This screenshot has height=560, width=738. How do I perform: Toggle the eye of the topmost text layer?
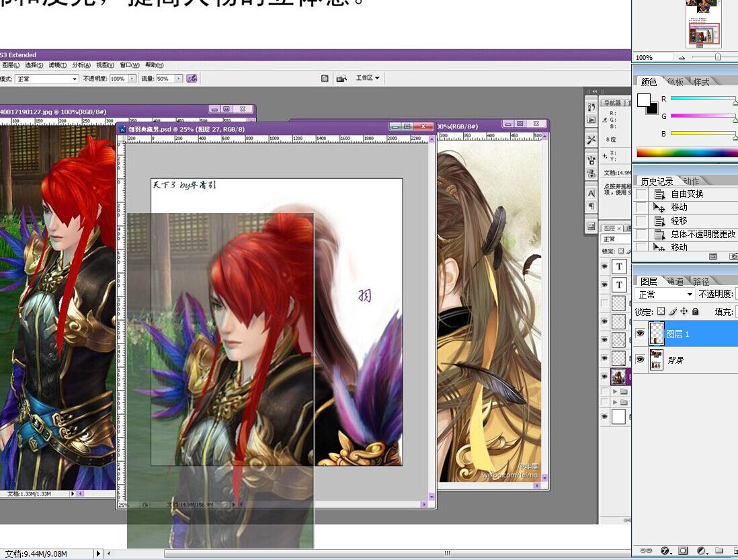click(605, 267)
